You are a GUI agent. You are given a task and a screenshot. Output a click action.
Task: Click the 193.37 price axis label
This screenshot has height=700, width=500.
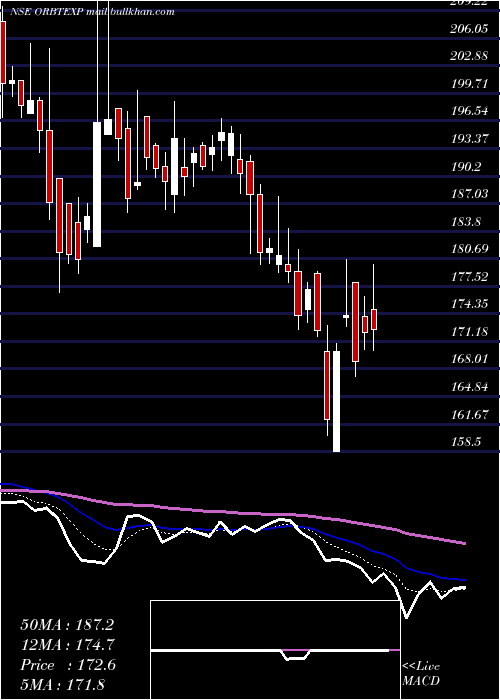click(x=470, y=139)
